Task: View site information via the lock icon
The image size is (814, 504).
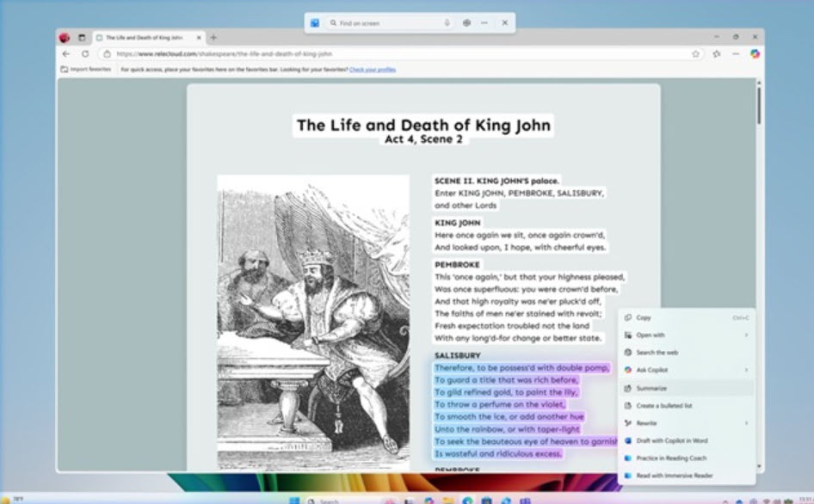Action: [x=107, y=54]
